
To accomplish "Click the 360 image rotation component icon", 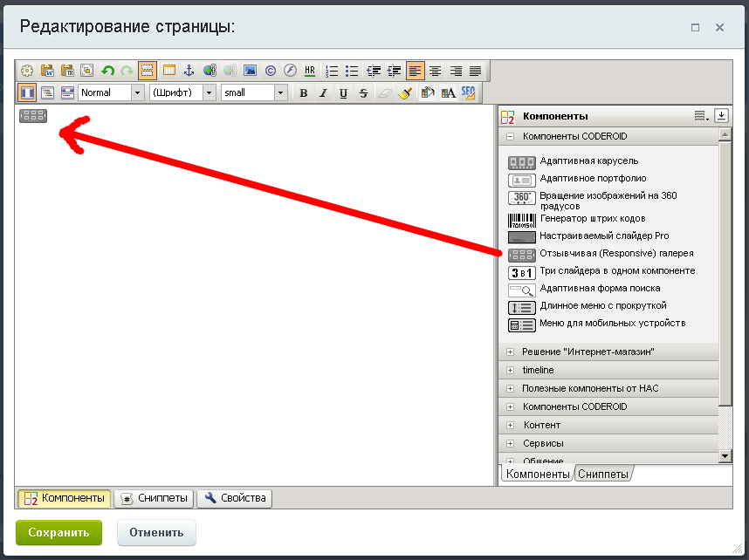I will [521, 199].
